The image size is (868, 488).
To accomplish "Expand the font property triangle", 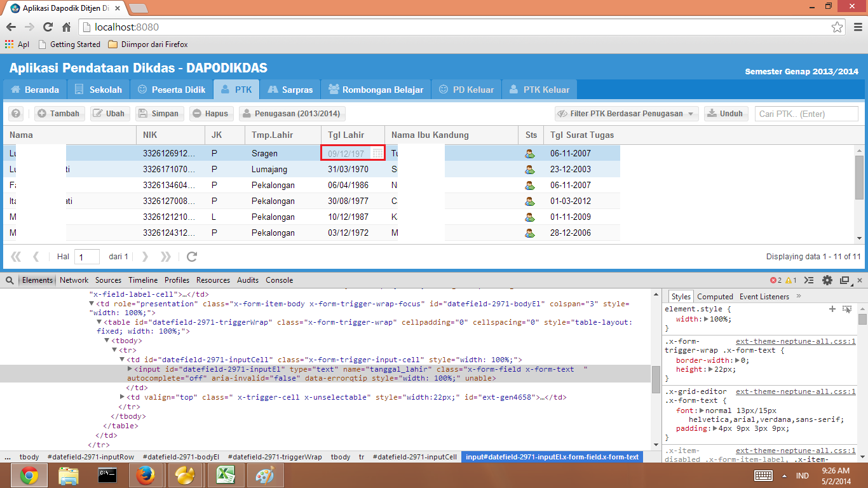I will [701, 410].
